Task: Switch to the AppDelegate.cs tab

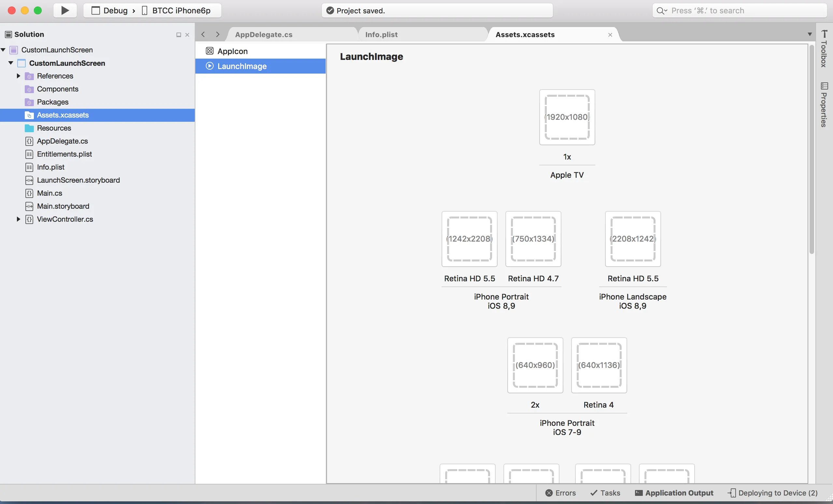Action: click(x=264, y=35)
